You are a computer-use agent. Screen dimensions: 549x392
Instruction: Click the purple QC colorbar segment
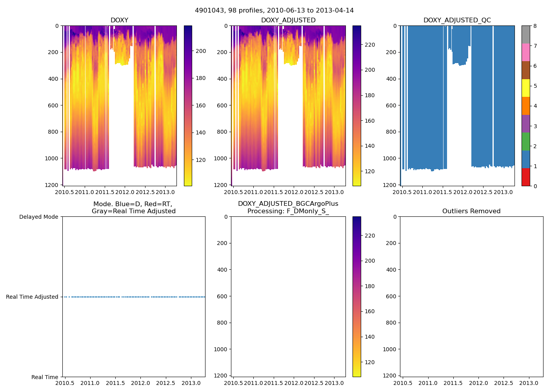pos(525,123)
